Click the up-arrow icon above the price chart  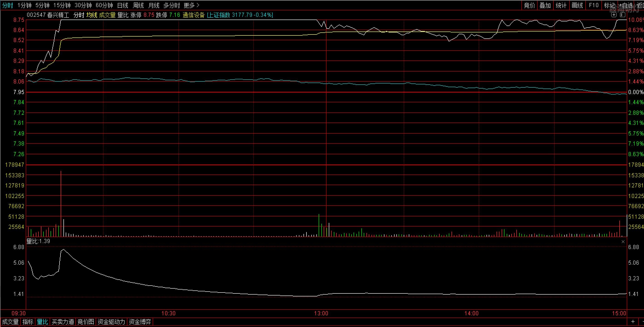click(x=614, y=15)
